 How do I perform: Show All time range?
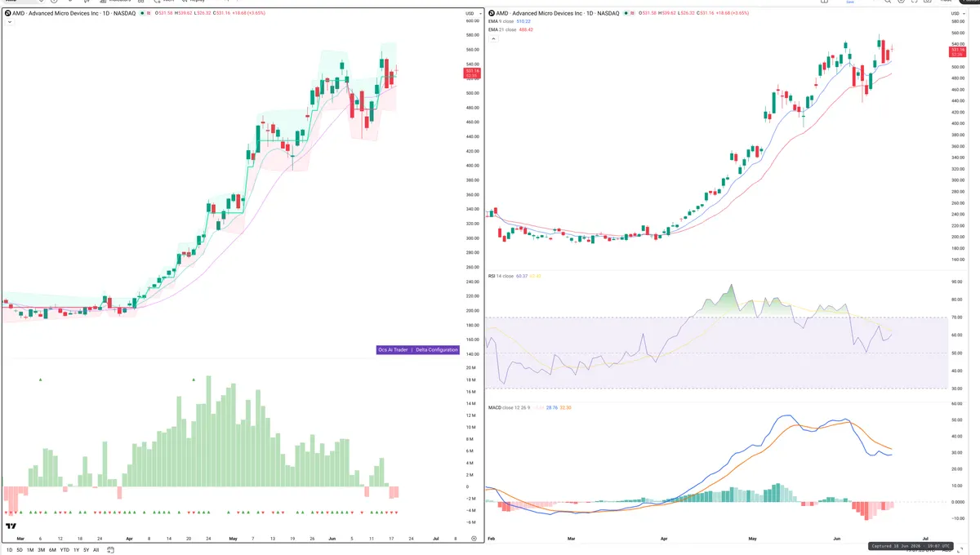tap(96, 549)
